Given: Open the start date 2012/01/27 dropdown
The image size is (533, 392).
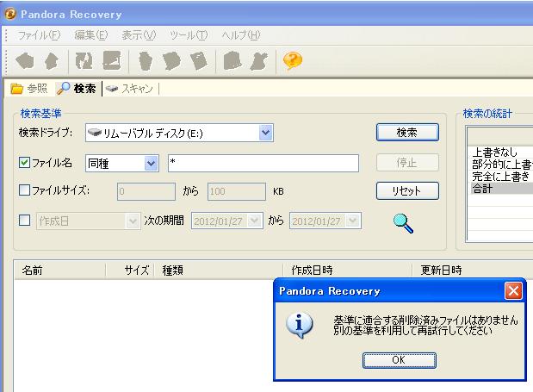Looking at the screenshot, I should pos(254,221).
